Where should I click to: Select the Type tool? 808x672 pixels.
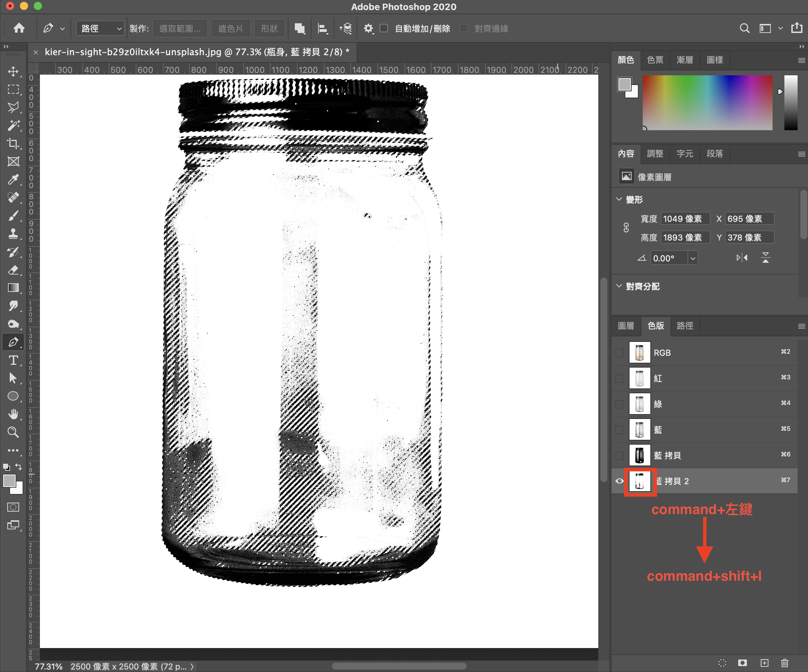tap(13, 360)
